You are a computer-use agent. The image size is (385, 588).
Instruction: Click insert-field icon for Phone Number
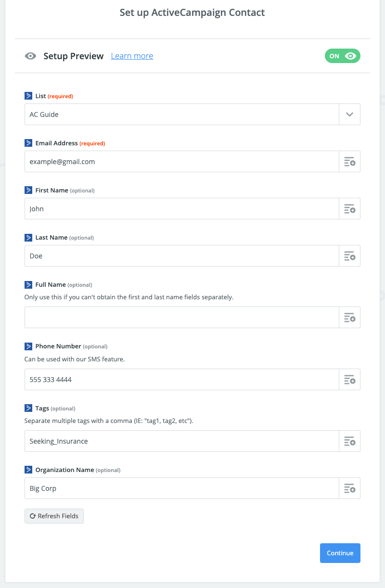[349, 380]
